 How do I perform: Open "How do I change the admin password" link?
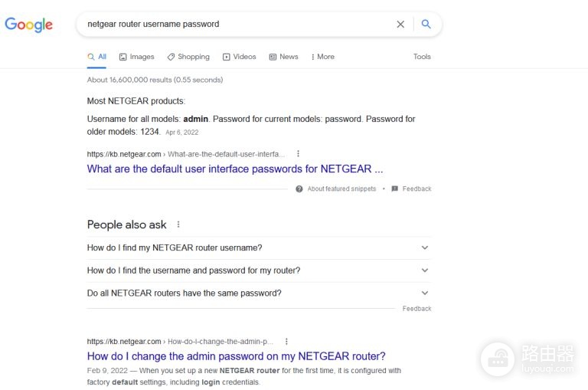(x=237, y=356)
